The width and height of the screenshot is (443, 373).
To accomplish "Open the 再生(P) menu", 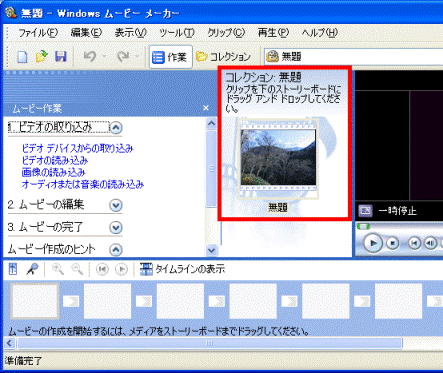I will [x=273, y=33].
